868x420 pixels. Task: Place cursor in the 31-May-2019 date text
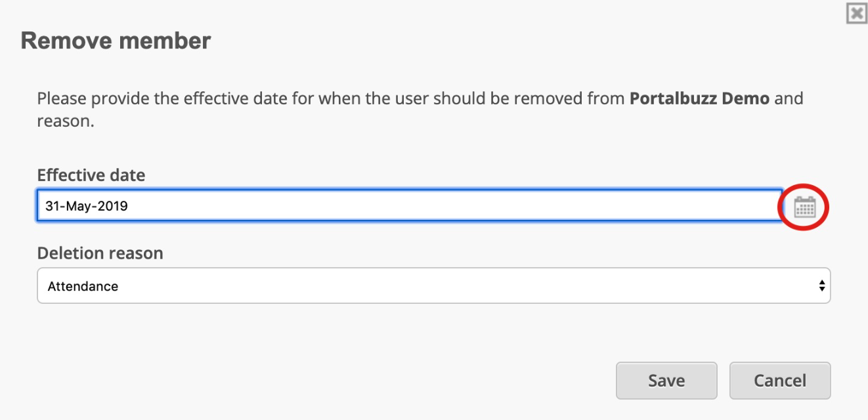[86, 206]
